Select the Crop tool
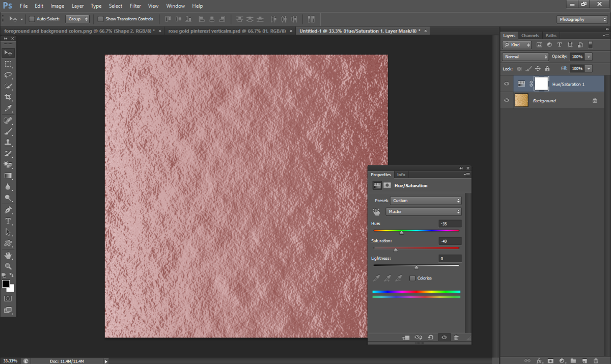This screenshot has width=611, height=364. click(8, 97)
